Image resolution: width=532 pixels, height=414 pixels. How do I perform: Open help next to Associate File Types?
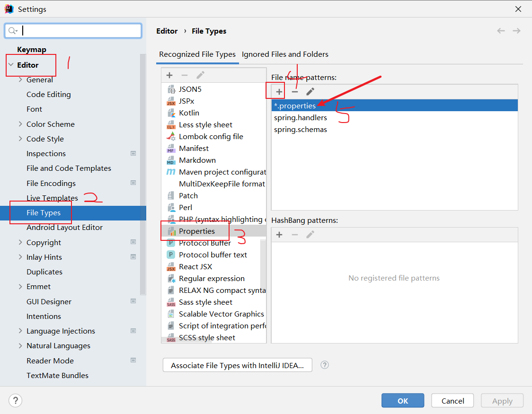(324, 365)
